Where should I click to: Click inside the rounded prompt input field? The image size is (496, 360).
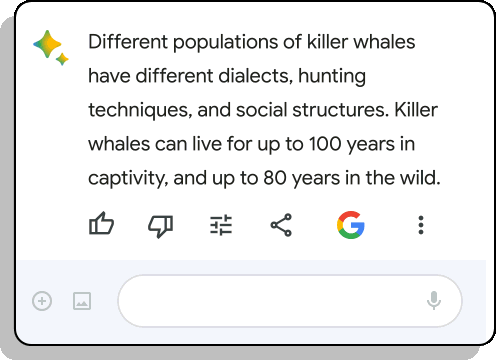(290, 301)
